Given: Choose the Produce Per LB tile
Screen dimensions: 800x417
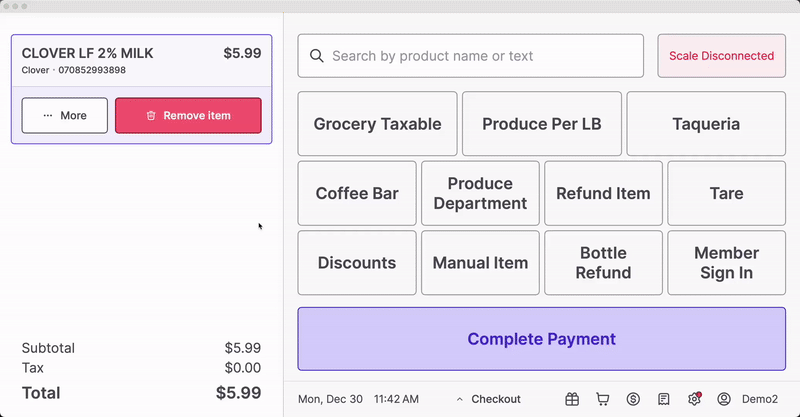Looking at the screenshot, I should click(542, 124).
